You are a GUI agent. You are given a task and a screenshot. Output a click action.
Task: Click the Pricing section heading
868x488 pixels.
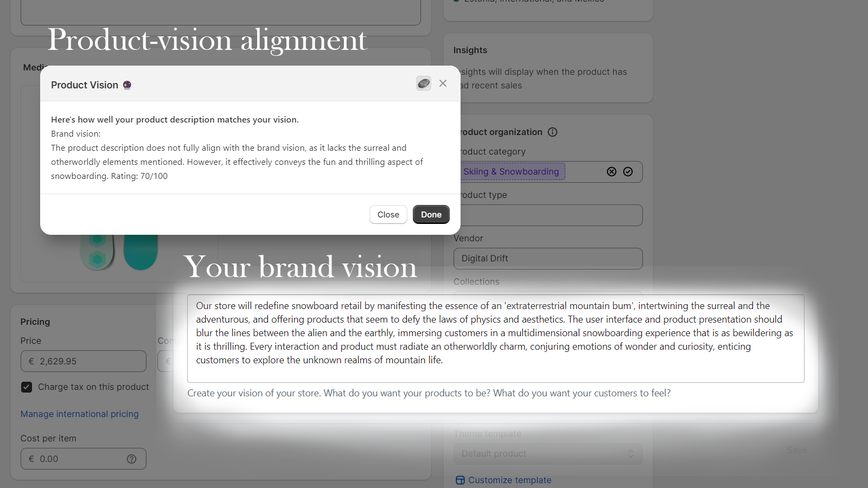[35, 322]
